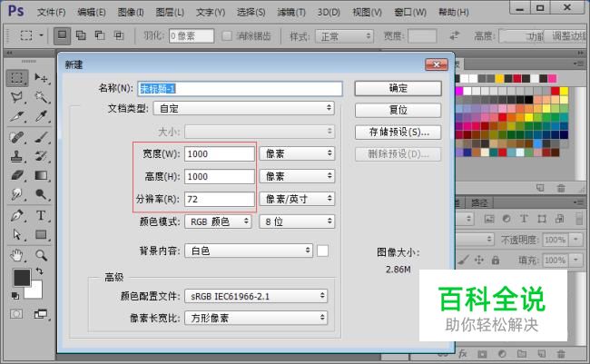
Task: Click 调整边缘 button in options bar
Action: click(x=566, y=36)
